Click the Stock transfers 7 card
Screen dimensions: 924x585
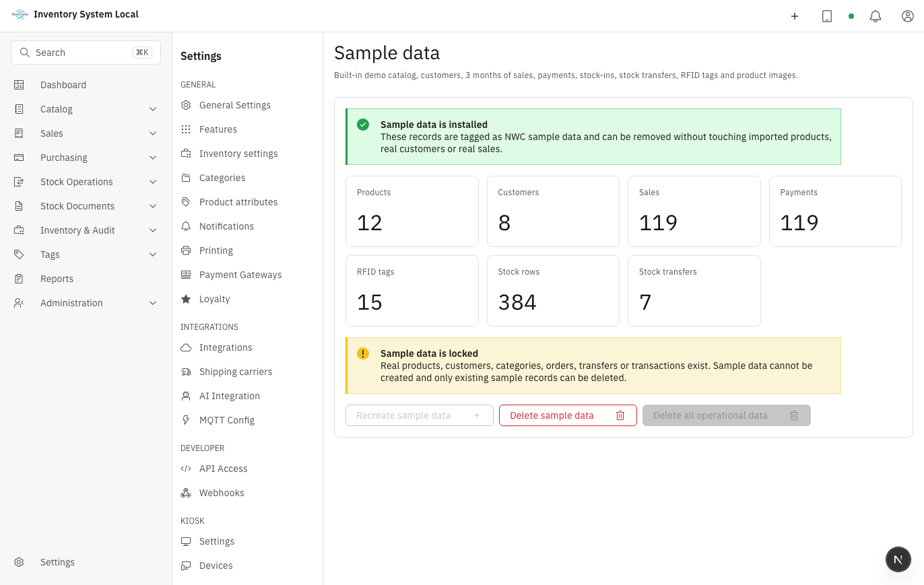694,291
